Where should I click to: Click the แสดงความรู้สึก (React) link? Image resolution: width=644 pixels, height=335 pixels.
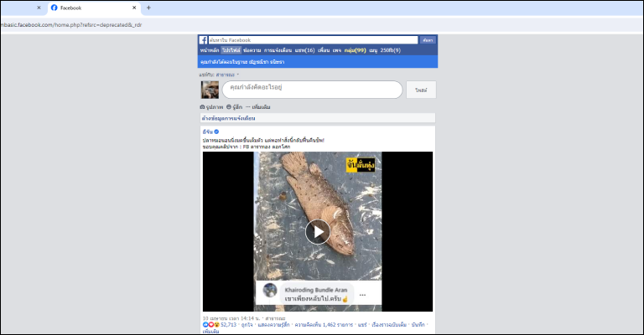tap(273, 325)
